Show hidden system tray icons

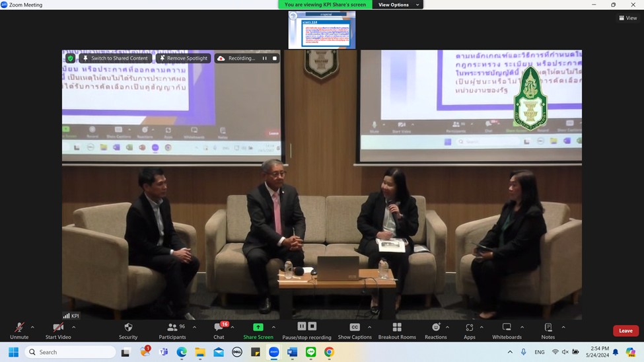coord(510,352)
